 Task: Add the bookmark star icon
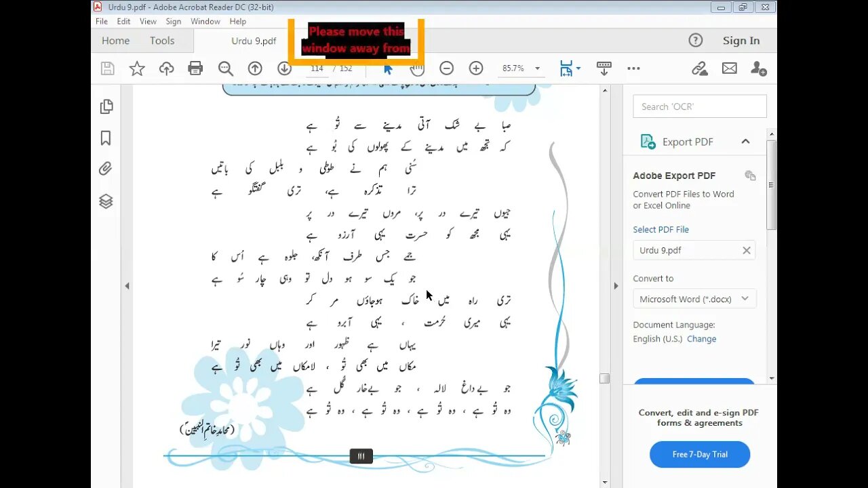tap(137, 68)
